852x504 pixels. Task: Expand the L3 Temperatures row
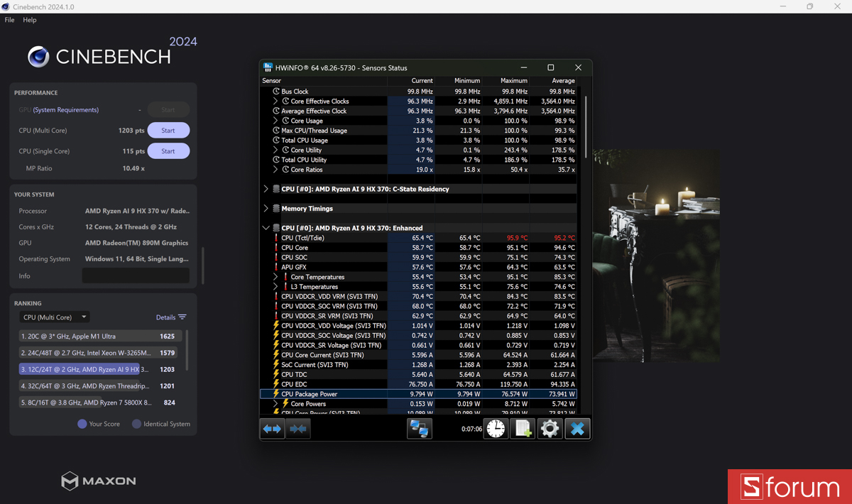[275, 287]
